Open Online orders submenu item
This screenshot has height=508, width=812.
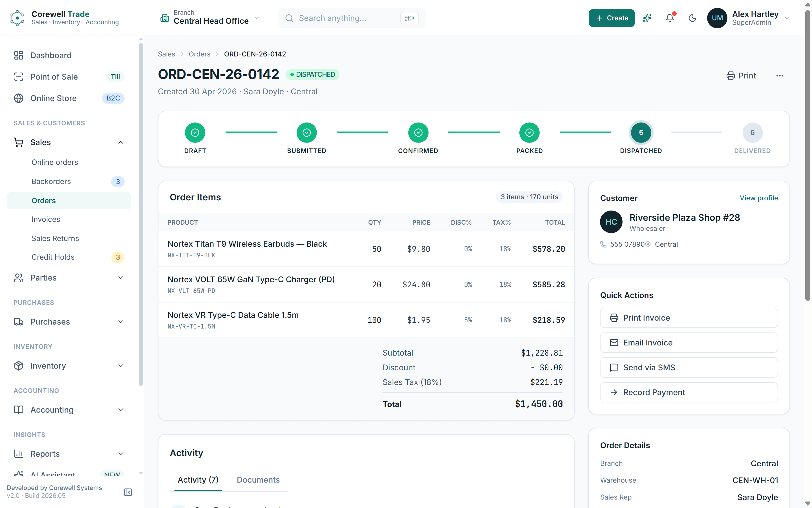pos(69,162)
